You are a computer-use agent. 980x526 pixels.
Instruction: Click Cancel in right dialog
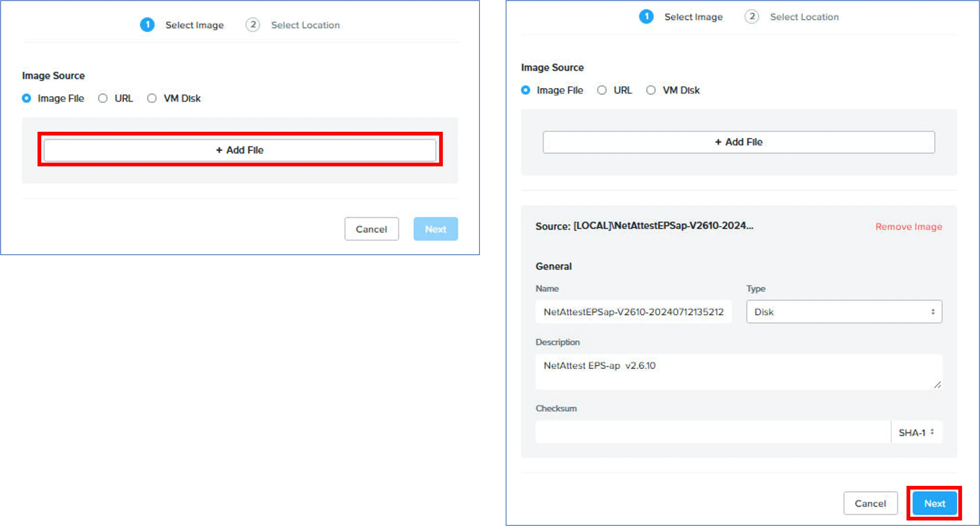870,503
